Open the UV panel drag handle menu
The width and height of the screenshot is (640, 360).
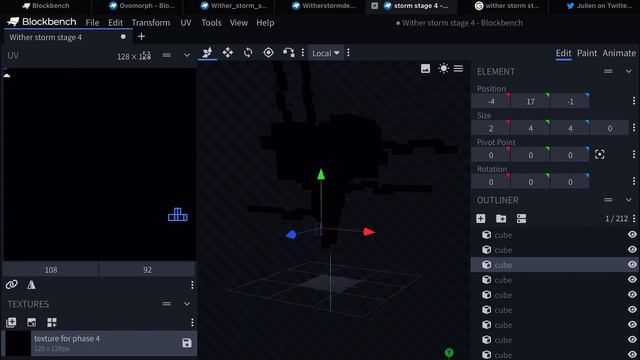point(167,55)
